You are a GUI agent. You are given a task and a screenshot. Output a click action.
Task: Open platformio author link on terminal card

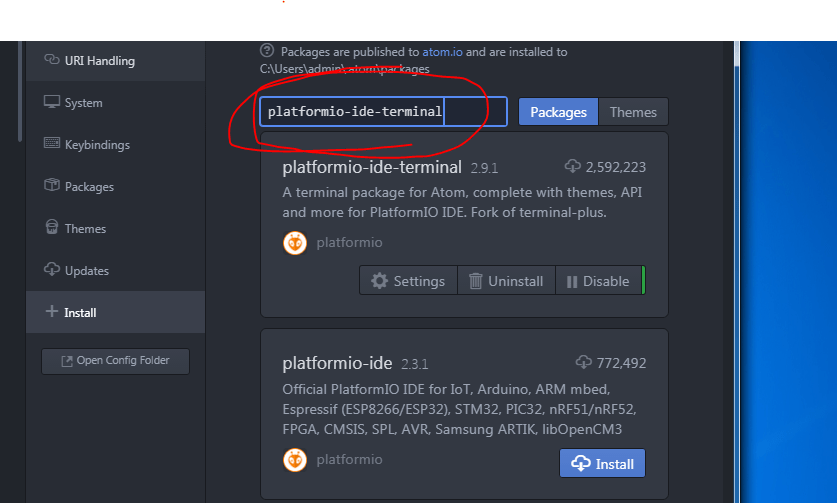349,242
